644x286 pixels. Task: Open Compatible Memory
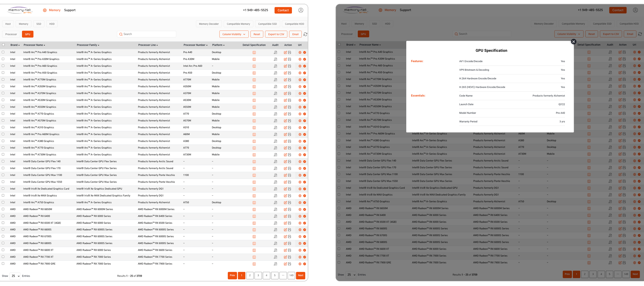[x=238, y=24]
